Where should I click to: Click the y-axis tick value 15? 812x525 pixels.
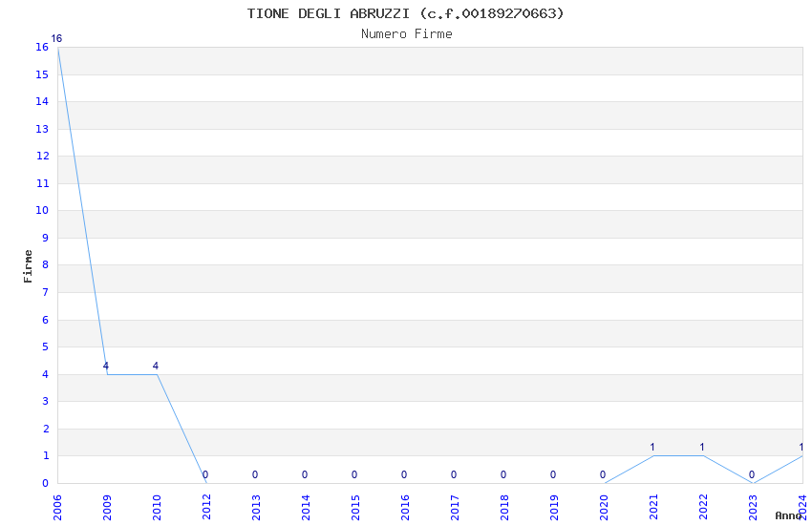[x=42, y=74]
